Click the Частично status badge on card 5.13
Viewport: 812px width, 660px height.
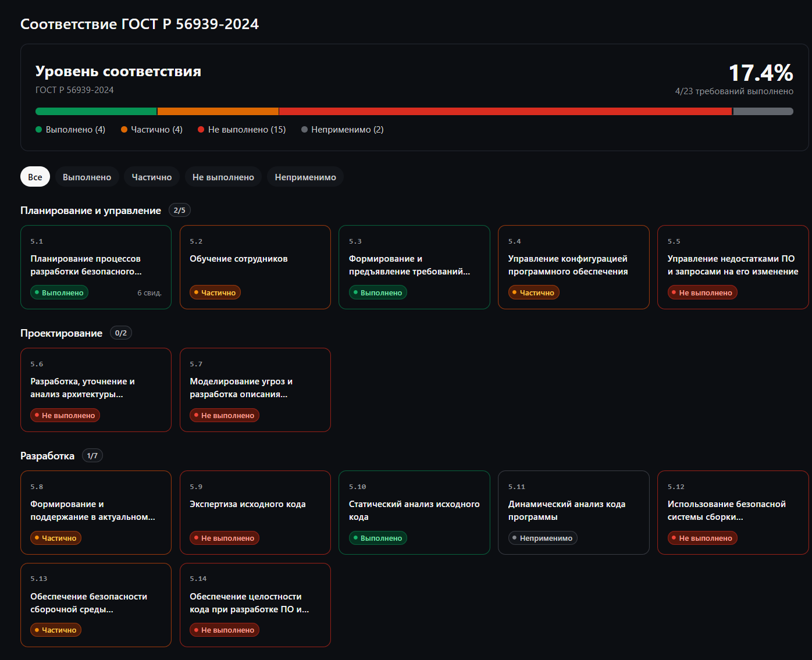click(x=56, y=630)
